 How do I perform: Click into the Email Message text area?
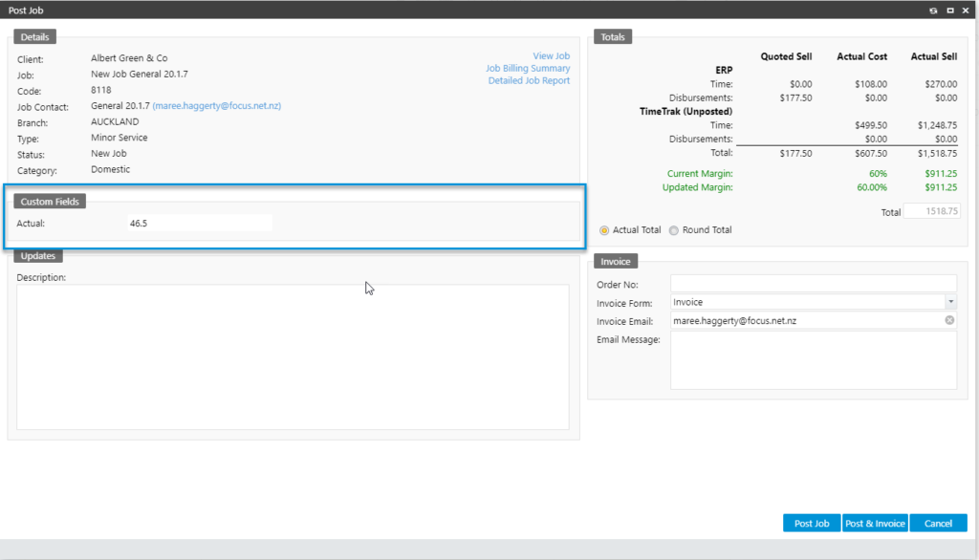point(813,360)
